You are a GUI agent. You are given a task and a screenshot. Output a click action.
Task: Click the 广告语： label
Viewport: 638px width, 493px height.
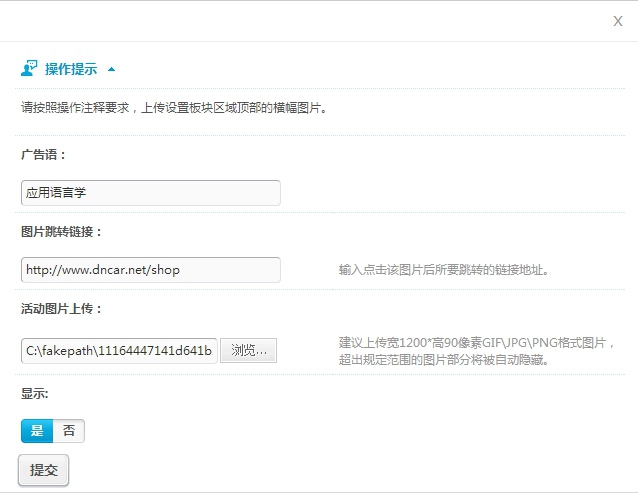(44, 155)
